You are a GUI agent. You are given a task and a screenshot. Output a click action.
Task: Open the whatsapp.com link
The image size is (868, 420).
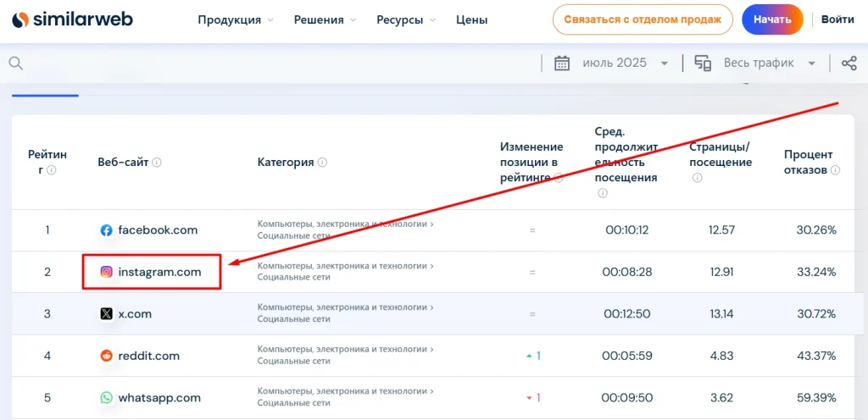coord(159,398)
